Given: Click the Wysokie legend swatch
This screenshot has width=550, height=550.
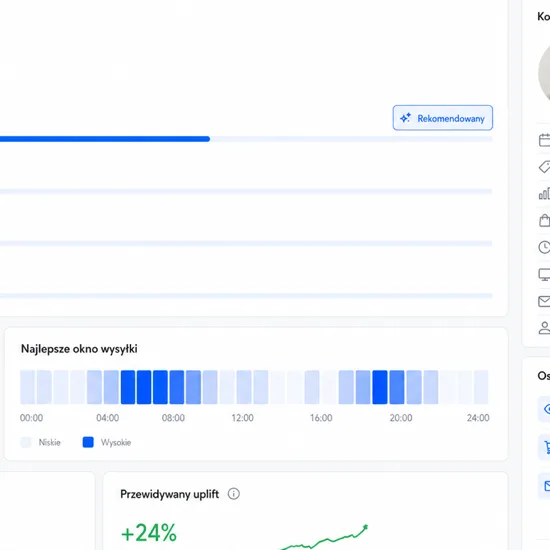Looking at the screenshot, I should [x=88, y=442].
